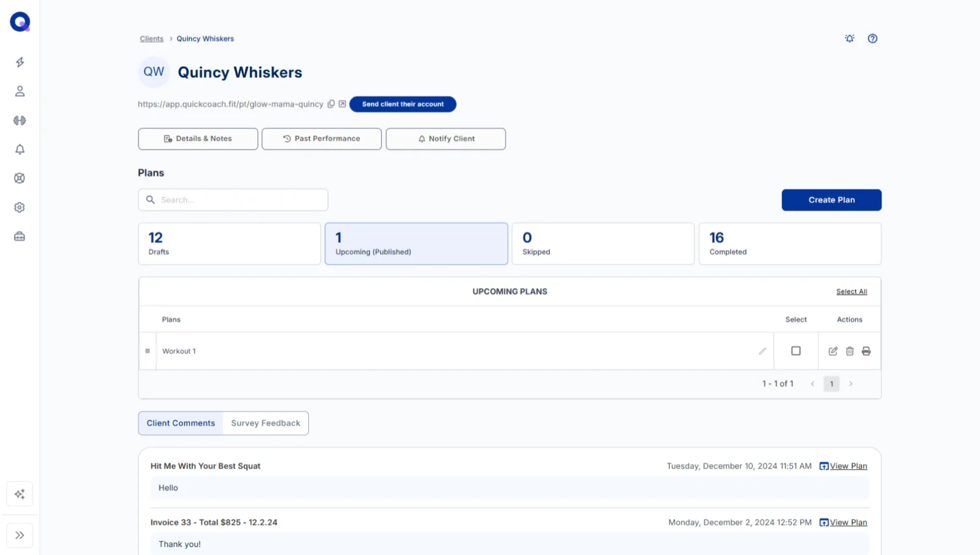Click the drag handle for Workout 1
This screenshot has height=555, width=980.
point(148,351)
